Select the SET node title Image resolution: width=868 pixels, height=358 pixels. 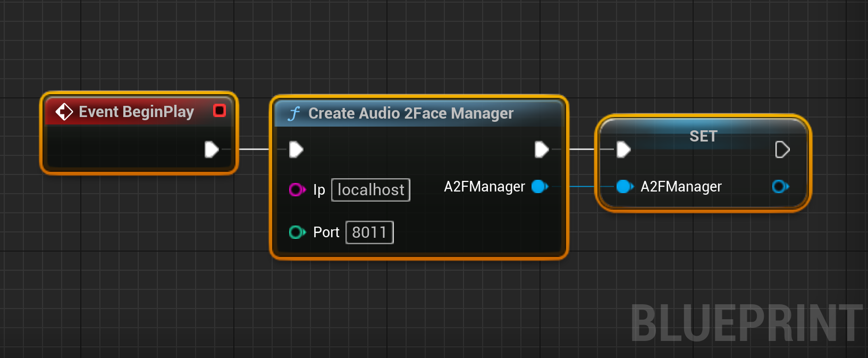(x=703, y=136)
